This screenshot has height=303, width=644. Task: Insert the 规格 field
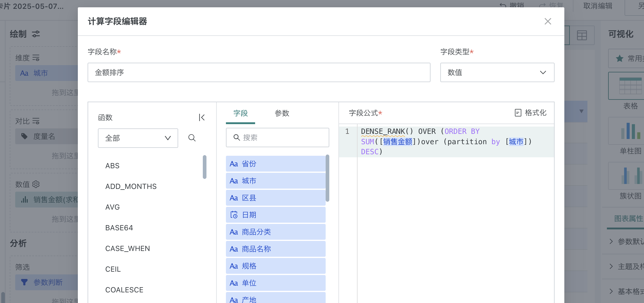275,266
